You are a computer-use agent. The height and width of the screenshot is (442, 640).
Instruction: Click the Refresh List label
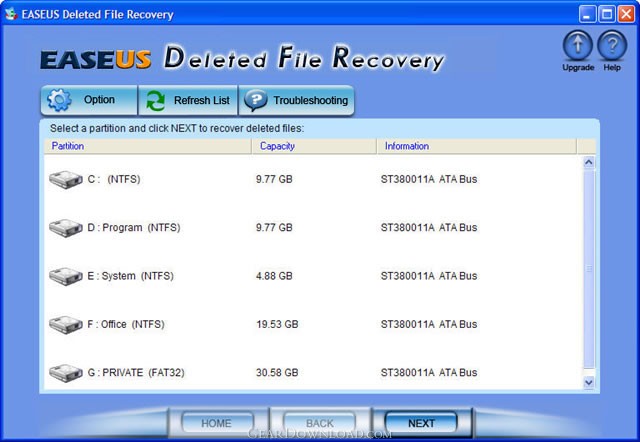[202, 100]
